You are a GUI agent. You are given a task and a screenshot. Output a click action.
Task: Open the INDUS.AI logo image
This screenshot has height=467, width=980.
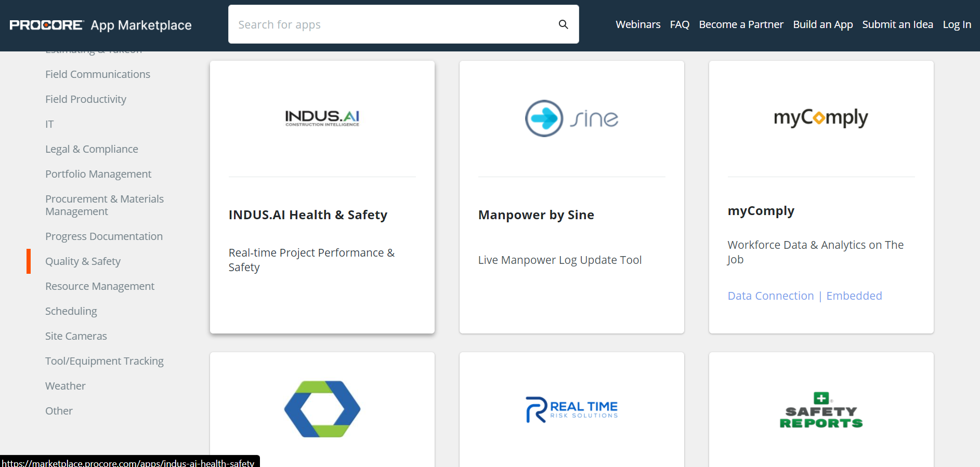[322, 118]
